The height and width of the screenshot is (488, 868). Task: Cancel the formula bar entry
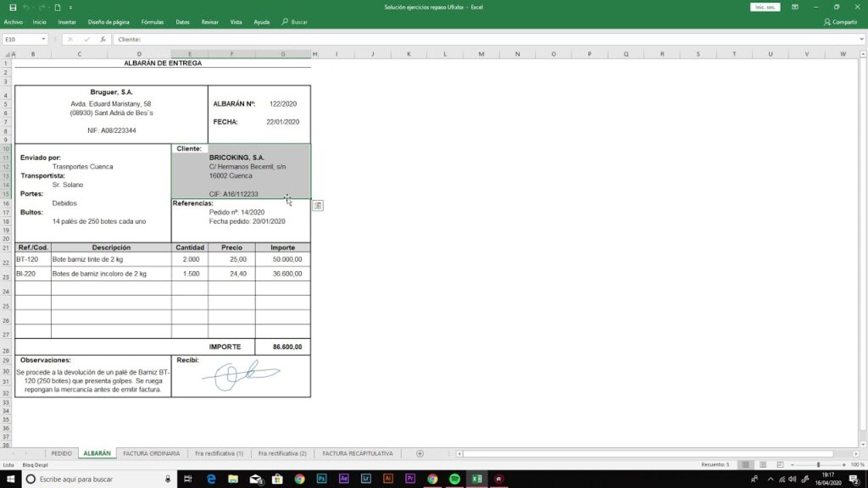tap(70, 39)
